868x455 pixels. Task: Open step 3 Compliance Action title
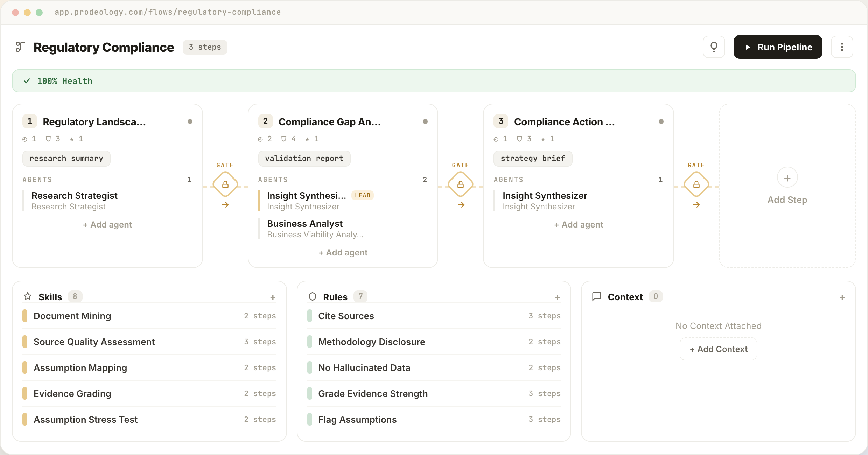(x=564, y=122)
